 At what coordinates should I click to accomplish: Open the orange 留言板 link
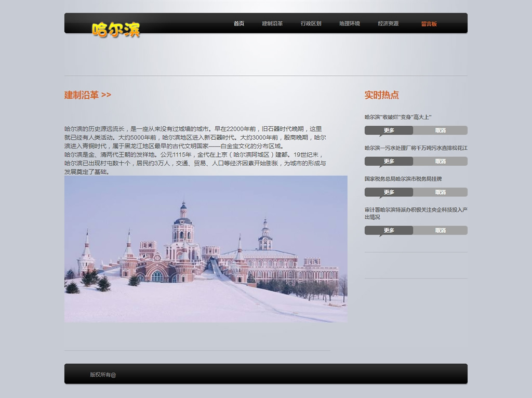point(429,24)
